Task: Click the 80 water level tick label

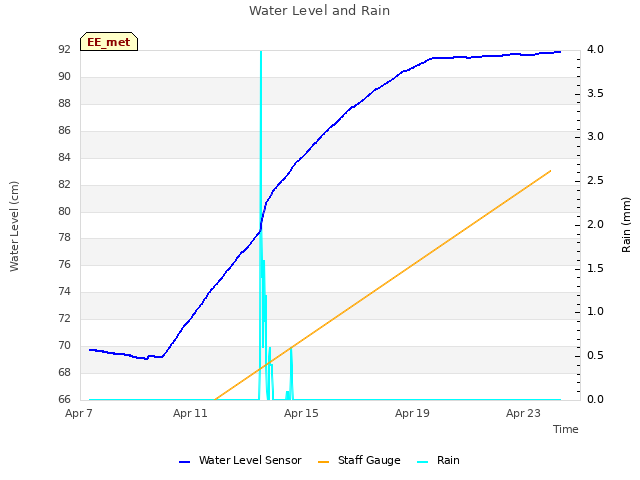Action: [x=64, y=211]
